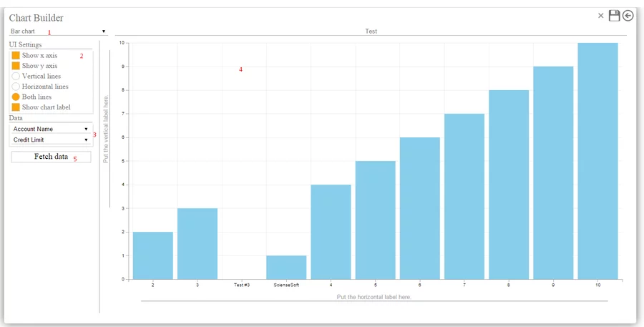The height and width of the screenshot is (327, 644).
Task: Toggle the Show y axis checkbox
Action: [16, 66]
